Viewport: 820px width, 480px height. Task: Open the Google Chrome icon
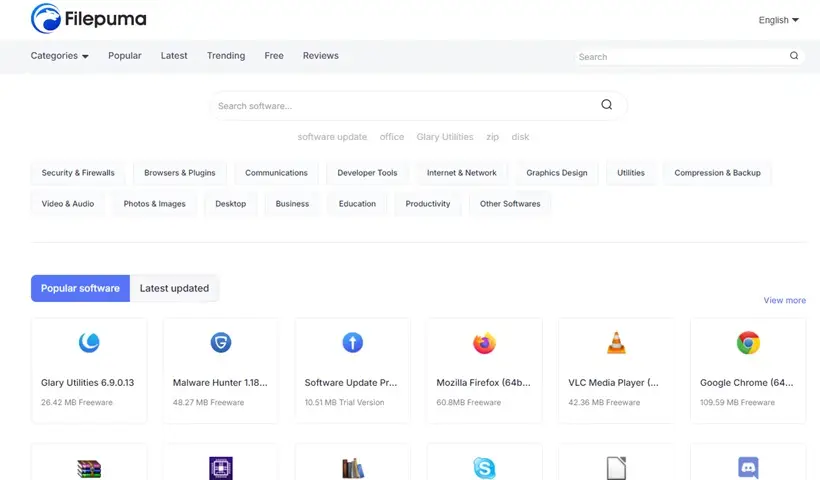[748, 343]
